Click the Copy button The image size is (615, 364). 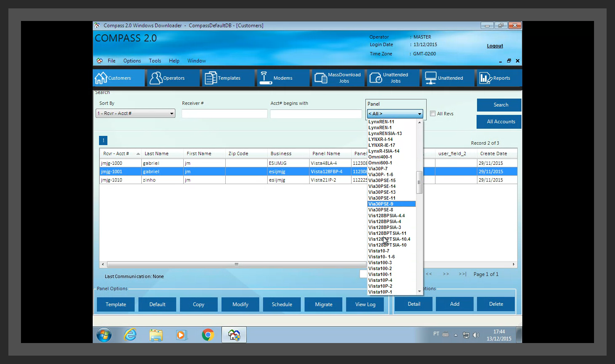pyautogui.click(x=199, y=304)
